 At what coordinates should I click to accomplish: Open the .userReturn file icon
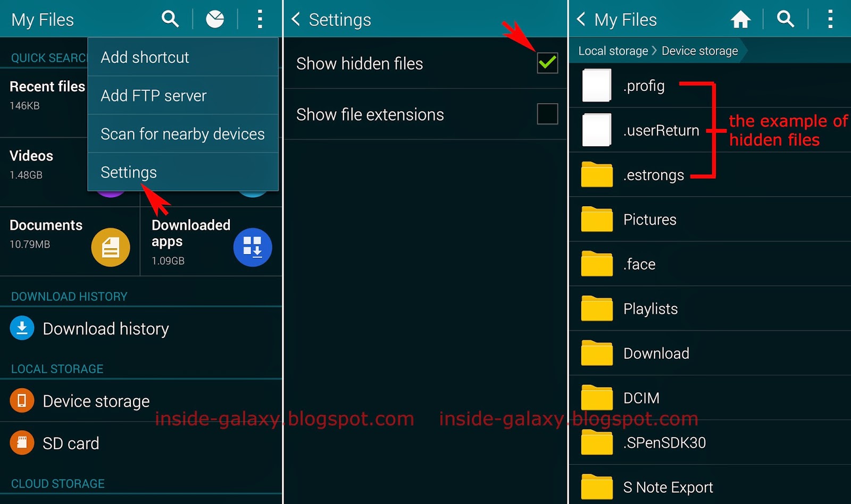597,130
